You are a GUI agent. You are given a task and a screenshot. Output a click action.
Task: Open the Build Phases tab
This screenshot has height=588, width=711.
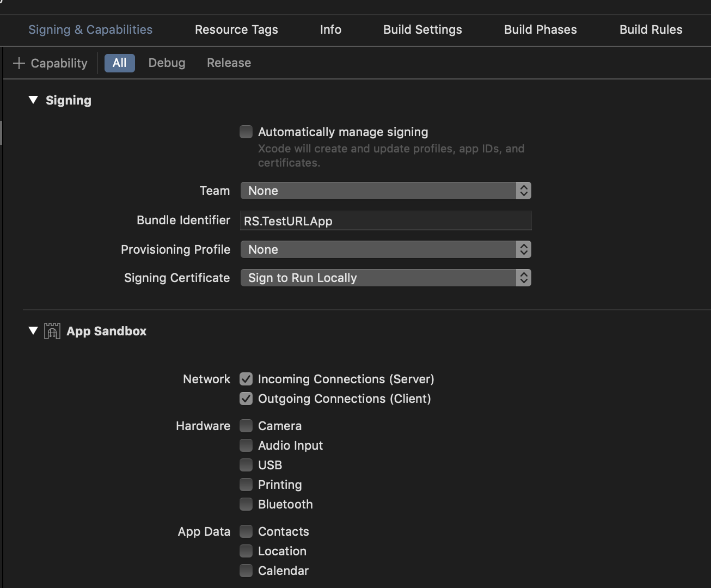tap(540, 30)
